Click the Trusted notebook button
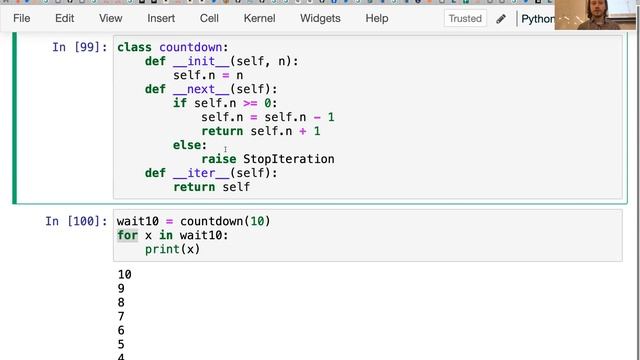The height and width of the screenshot is (360, 640). (465, 19)
